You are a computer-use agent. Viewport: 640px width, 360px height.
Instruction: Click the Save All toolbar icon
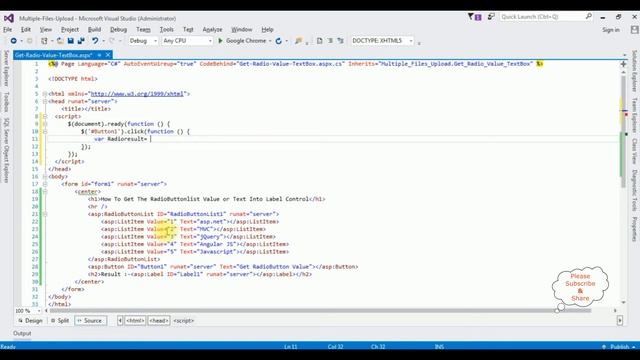pyautogui.click(x=81, y=41)
